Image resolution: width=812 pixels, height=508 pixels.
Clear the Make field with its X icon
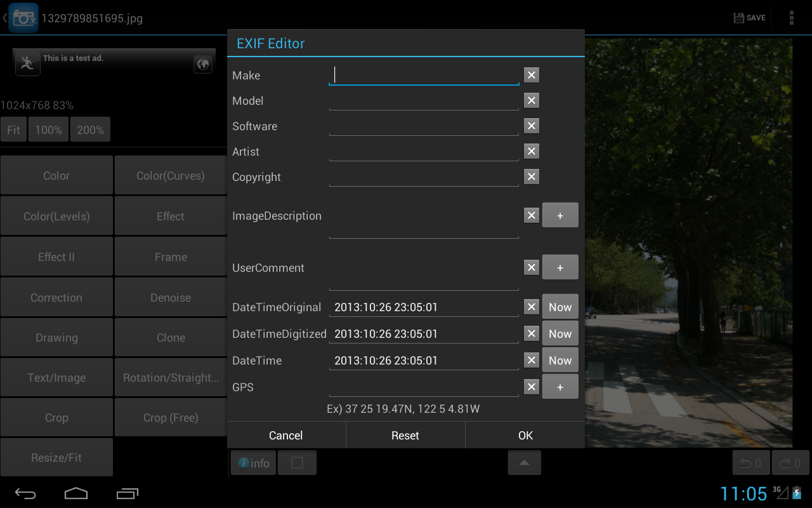pos(532,76)
